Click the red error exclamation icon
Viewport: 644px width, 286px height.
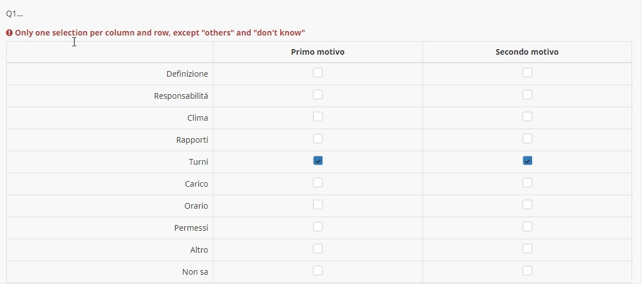[10, 33]
